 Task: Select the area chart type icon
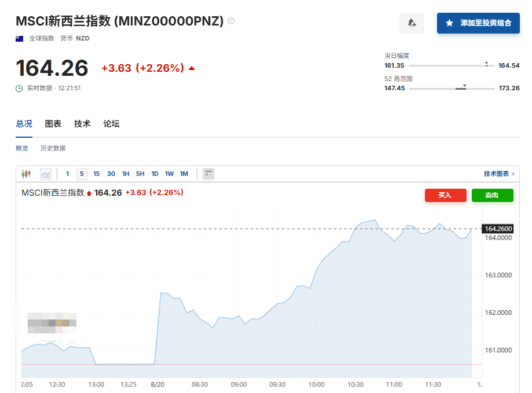45,174
